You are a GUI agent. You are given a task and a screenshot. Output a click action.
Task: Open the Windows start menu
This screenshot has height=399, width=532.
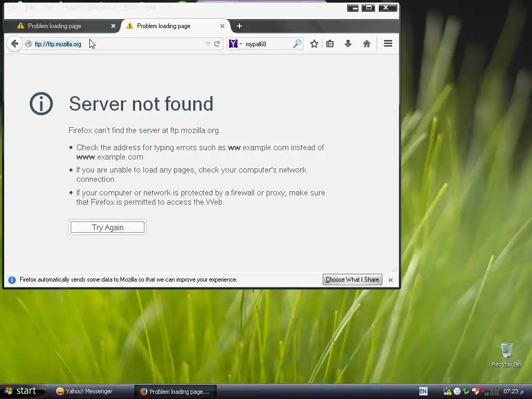coord(22,391)
